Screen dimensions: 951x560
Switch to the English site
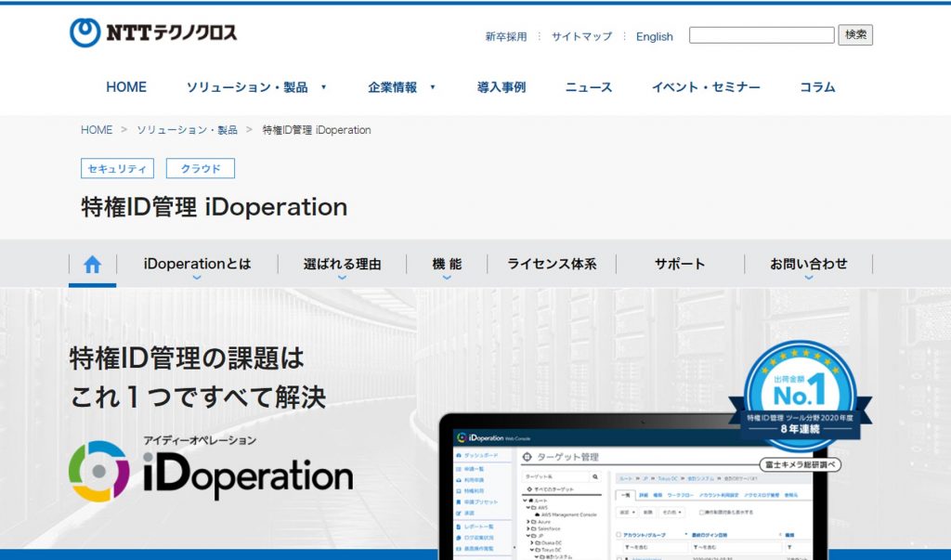coord(655,36)
